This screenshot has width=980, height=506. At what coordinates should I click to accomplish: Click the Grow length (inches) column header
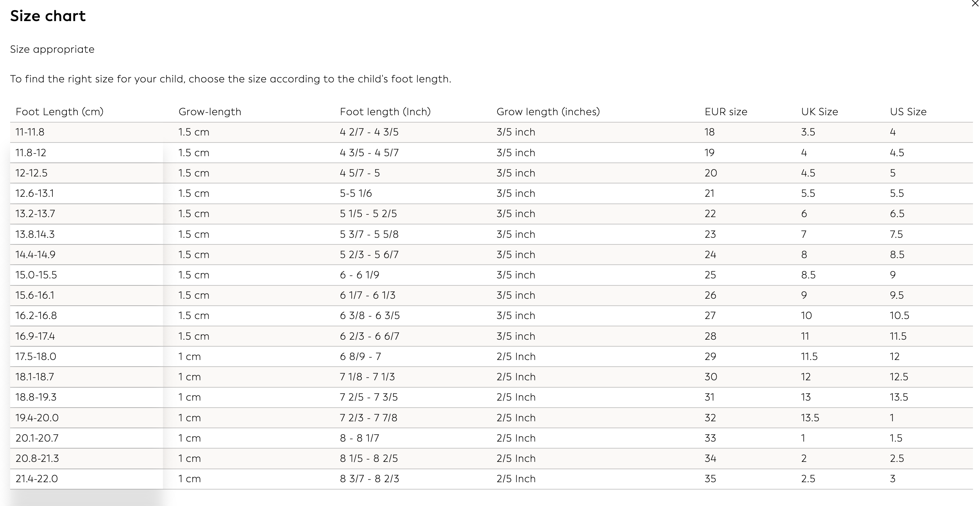548,112
